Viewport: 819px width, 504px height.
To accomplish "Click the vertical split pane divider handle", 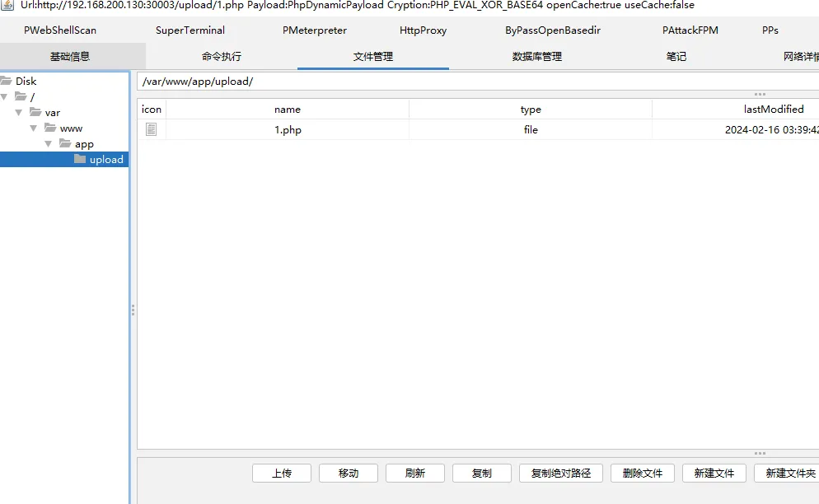I will pos(133,310).
